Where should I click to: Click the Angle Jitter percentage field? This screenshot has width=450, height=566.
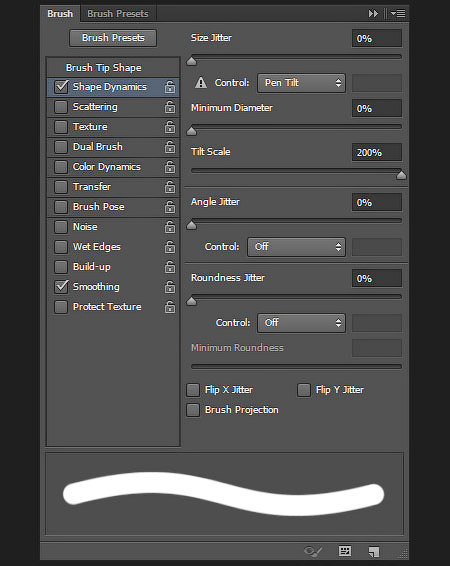tap(377, 202)
